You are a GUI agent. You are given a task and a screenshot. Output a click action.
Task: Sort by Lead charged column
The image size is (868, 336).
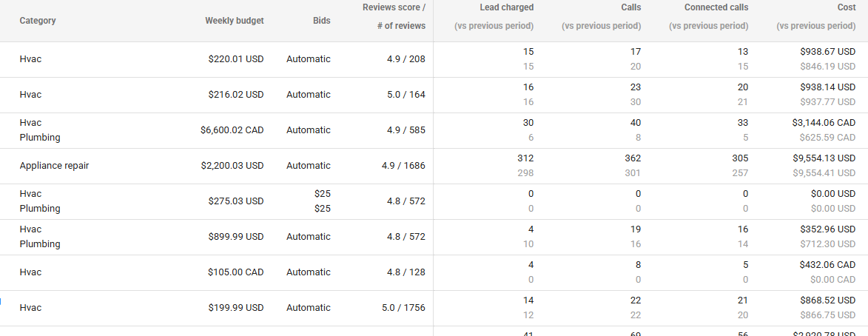(x=506, y=7)
